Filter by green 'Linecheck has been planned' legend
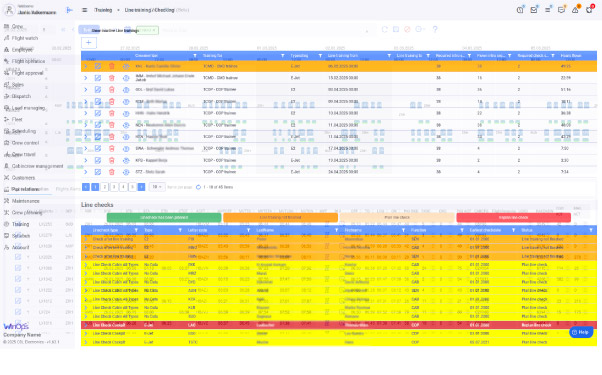Viewport: 602px width, 375px height. click(164, 218)
